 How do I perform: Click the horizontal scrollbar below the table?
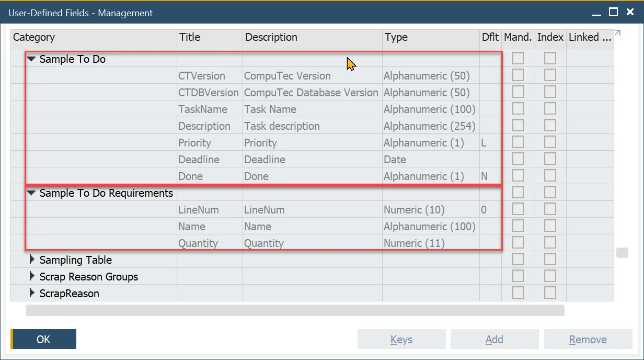pos(295,310)
